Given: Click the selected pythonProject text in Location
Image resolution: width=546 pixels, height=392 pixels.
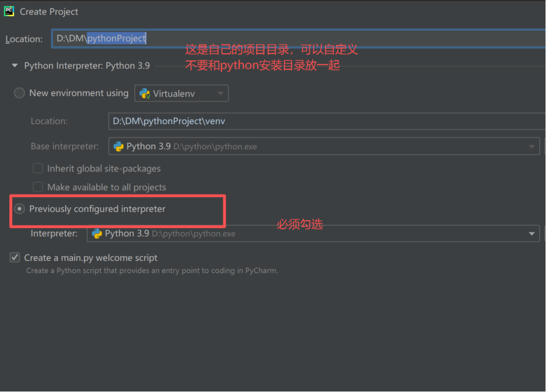Looking at the screenshot, I should [x=117, y=38].
